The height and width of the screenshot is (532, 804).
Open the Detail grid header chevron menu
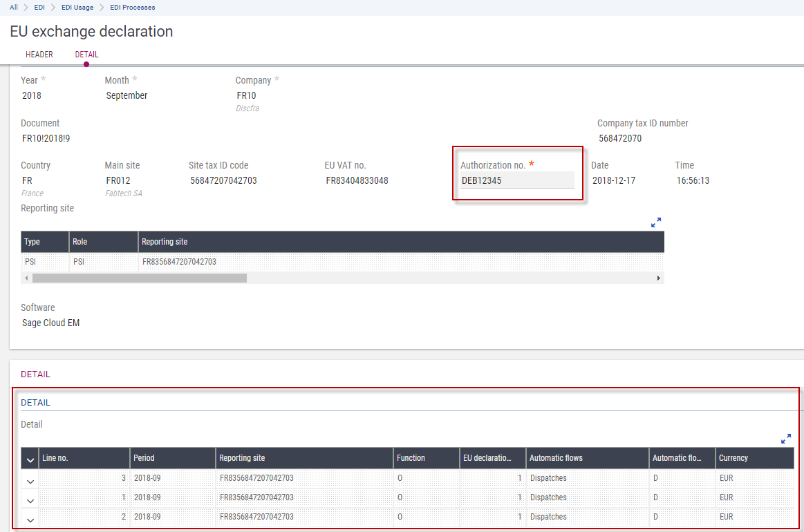pos(30,459)
